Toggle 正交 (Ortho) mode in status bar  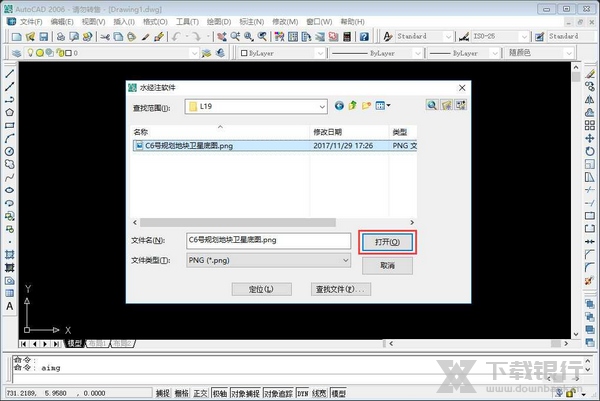[200, 393]
